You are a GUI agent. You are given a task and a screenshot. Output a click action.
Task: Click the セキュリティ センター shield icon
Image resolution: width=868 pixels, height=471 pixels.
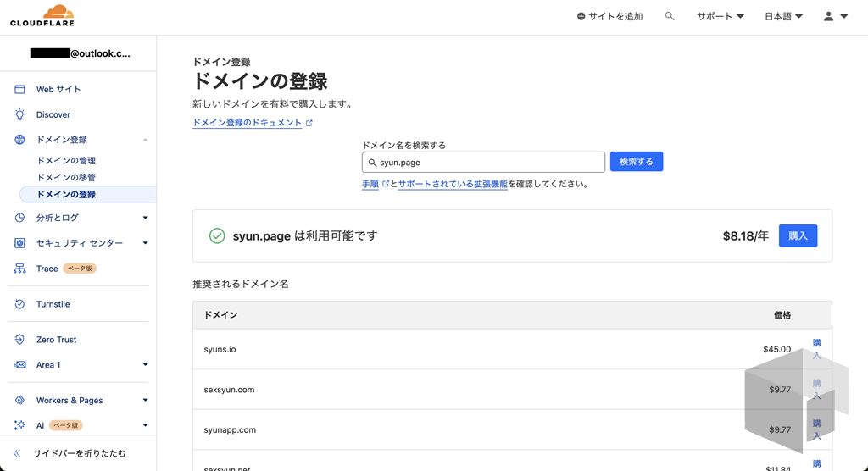pos(20,243)
